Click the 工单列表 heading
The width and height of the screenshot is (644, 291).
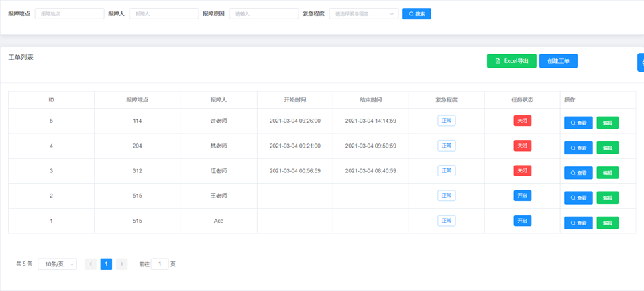point(21,58)
